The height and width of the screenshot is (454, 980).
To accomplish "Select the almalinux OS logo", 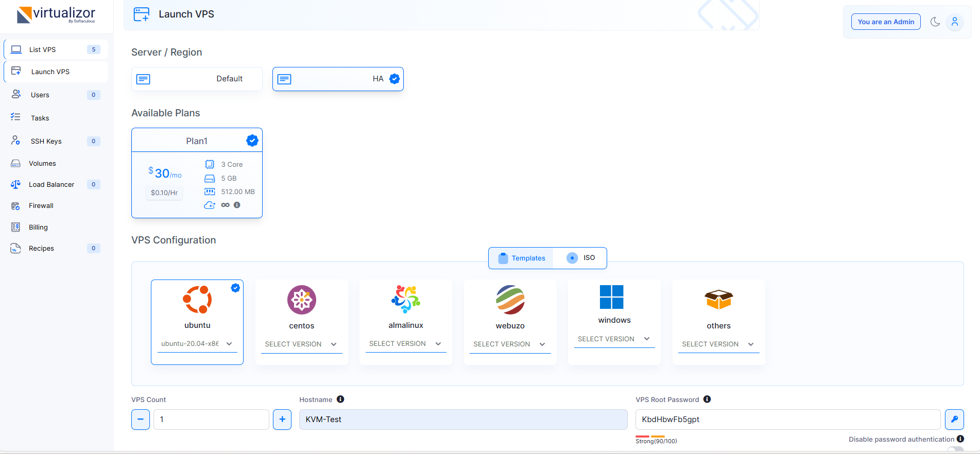I will 406,299.
